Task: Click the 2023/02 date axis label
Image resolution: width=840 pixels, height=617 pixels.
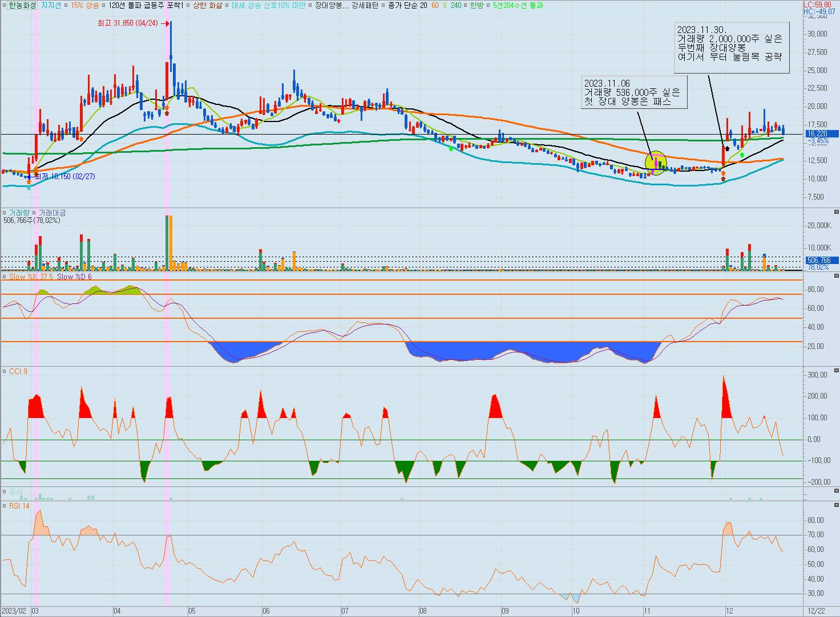Action: [14, 611]
